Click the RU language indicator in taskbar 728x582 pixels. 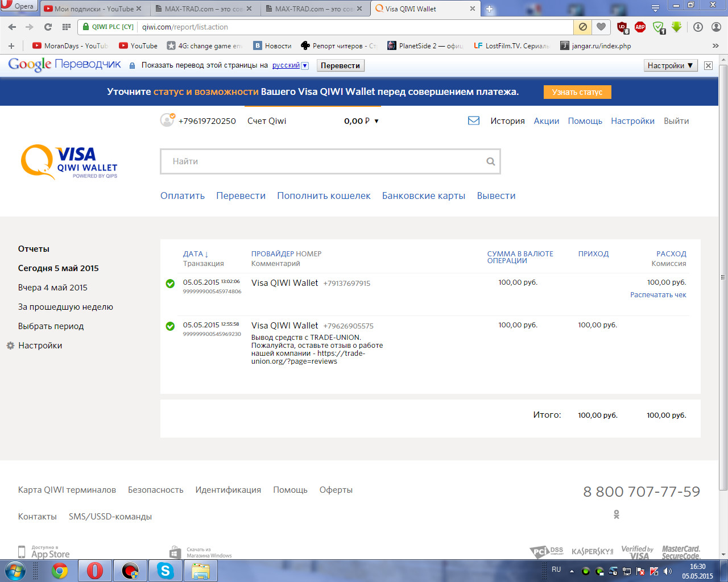[x=556, y=569]
